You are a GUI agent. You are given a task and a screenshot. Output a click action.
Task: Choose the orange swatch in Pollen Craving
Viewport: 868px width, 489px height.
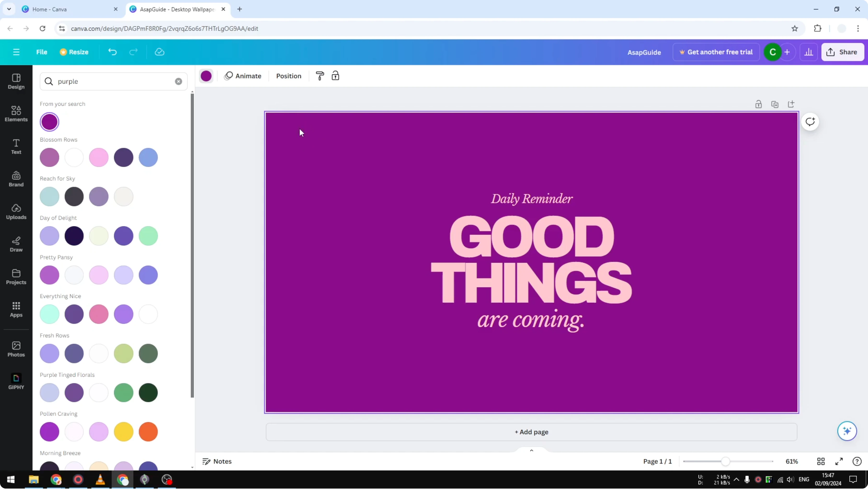(x=148, y=432)
